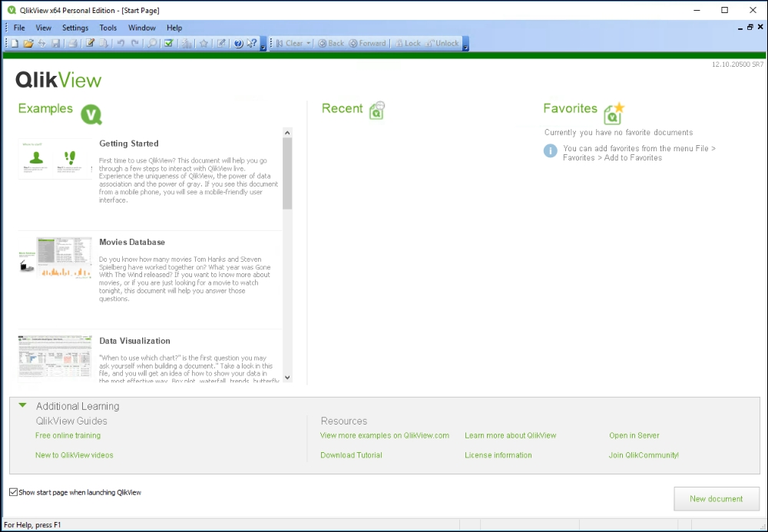Click the Lock selections toolbar button
This screenshot has height=532, width=768.
pyautogui.click(x=408, y=44)
